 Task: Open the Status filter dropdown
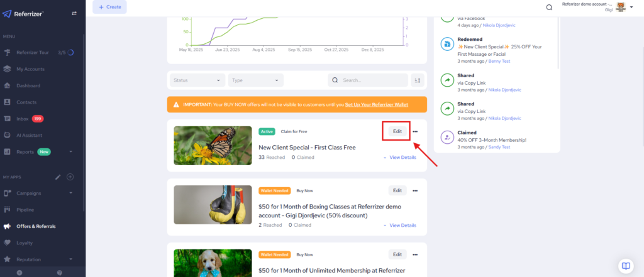tap(197, 80)
